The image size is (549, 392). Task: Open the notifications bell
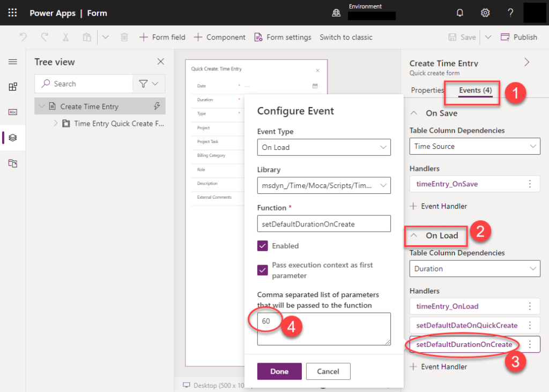pos(459,13)
